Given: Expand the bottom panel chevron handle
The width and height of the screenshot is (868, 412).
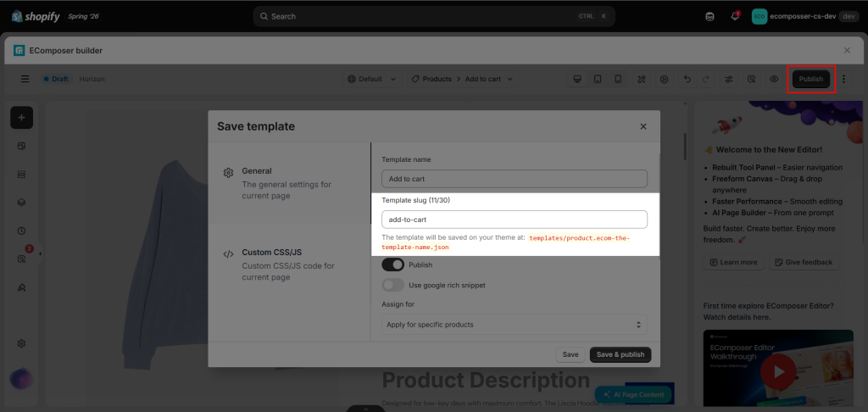Looking at the screenshot, I should [366, 409].
